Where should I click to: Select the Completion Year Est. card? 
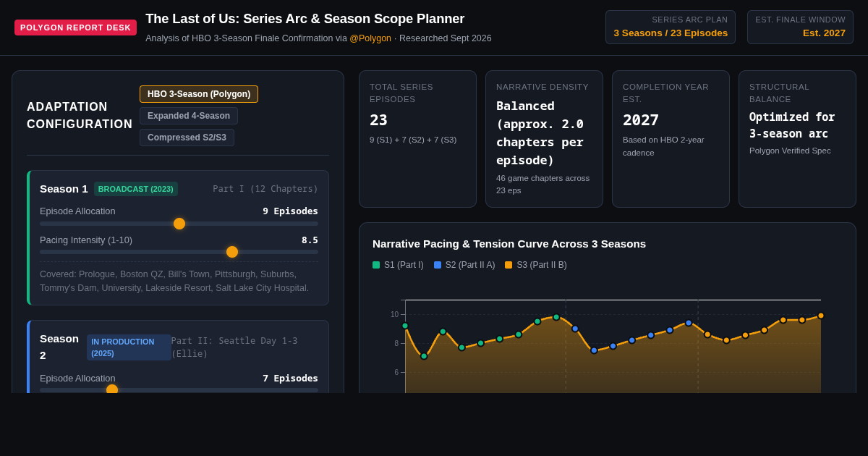(671, 139)
